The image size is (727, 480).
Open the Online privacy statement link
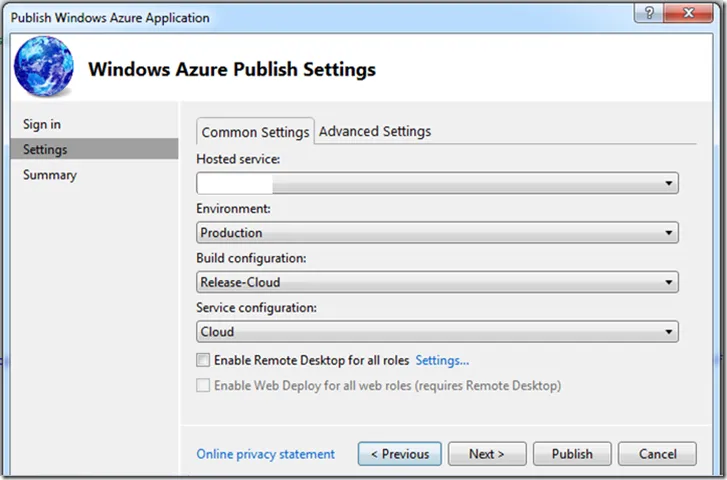[x=265, y=454]
